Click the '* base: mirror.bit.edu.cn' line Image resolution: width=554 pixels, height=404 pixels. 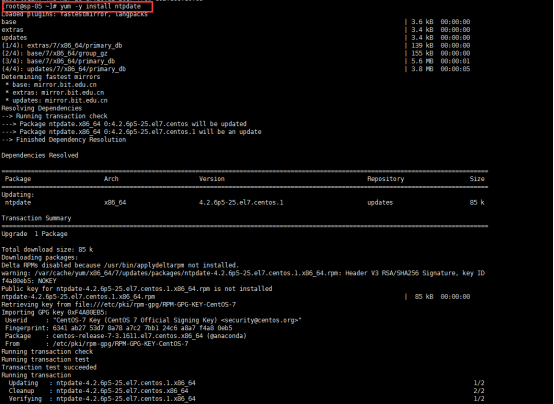(x=51, y=85)
